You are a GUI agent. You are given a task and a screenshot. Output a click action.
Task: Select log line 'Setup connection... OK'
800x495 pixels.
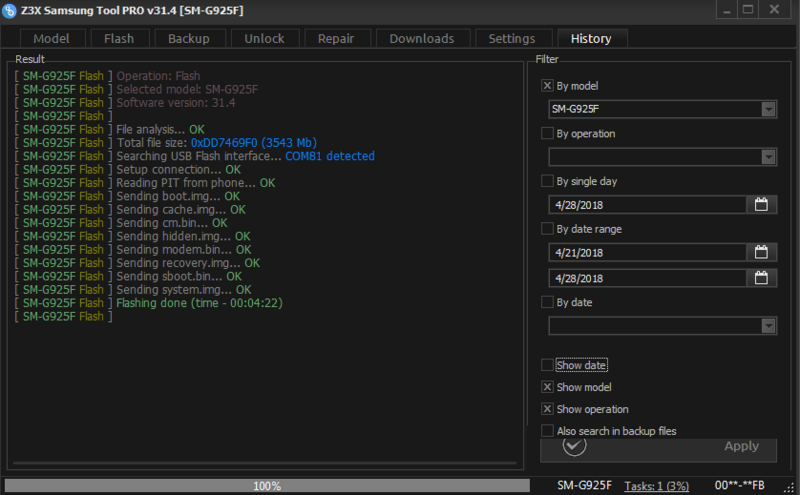[x=179, y=169]
